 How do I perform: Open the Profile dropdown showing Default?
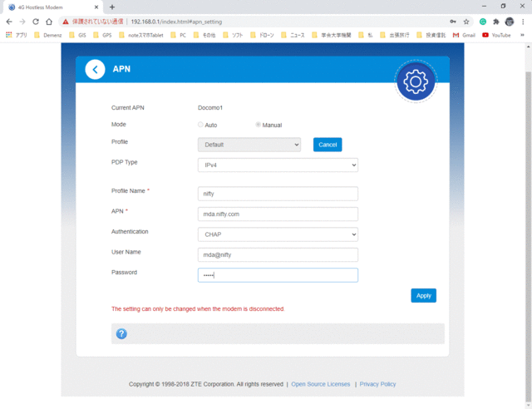pos(249,145)
